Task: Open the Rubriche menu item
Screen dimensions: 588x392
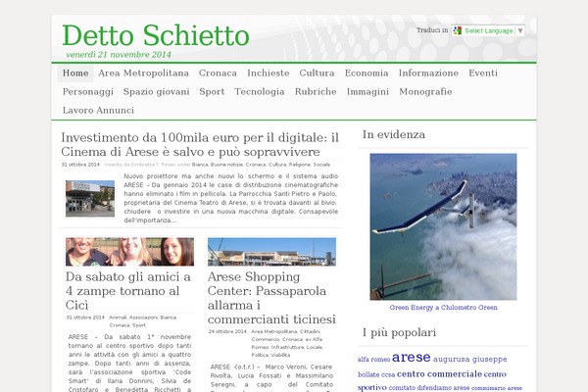Action: pos(316,92)
